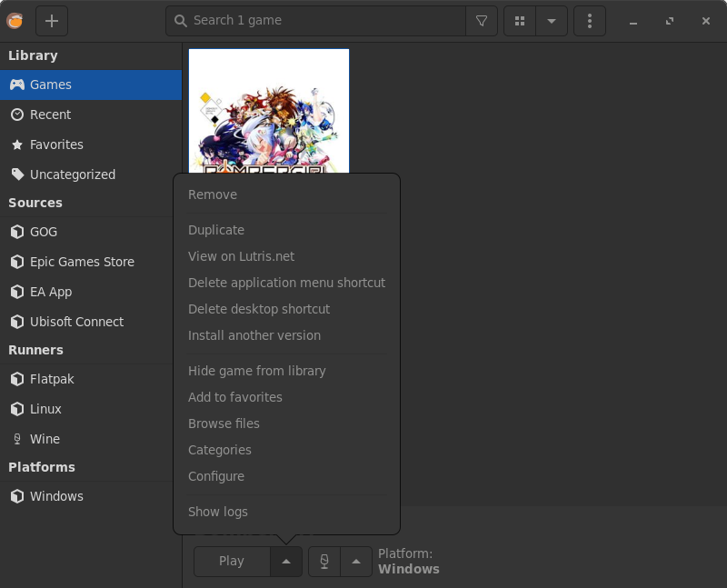
Task: Select Windows under Platforms
Action: pos(56,496)
